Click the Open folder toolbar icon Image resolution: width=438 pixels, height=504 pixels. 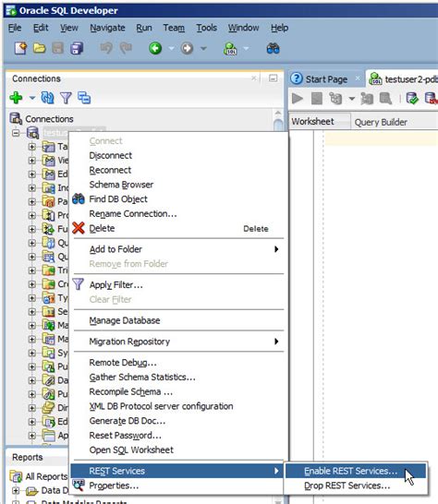tap(39, 49)
